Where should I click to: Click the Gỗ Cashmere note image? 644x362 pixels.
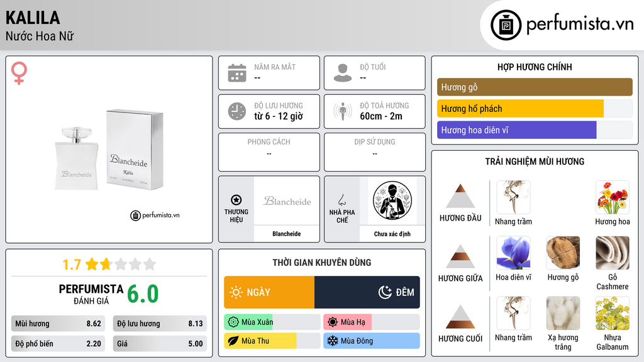pyautogui.click(x=613, y=253)
